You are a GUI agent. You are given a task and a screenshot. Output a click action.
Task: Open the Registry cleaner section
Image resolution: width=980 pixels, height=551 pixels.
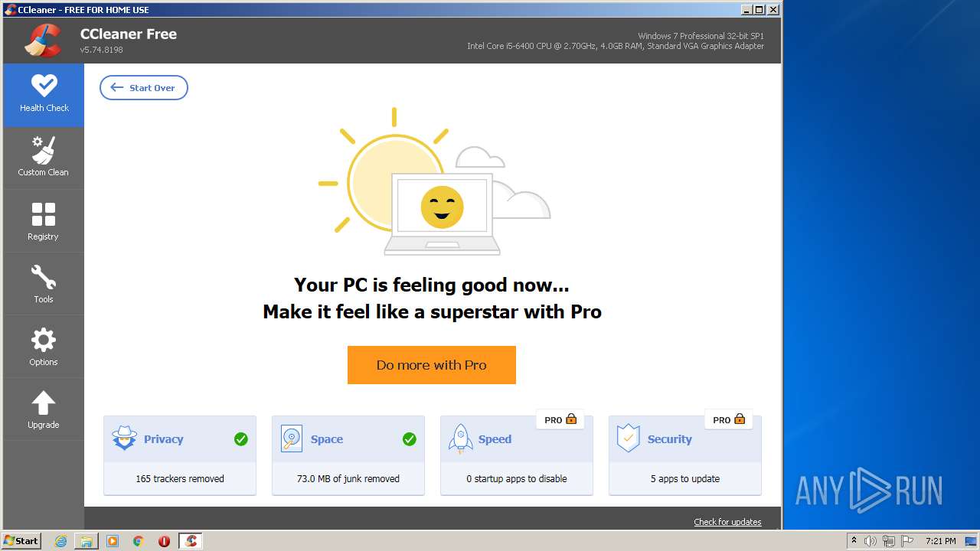[x=44, y=221]
